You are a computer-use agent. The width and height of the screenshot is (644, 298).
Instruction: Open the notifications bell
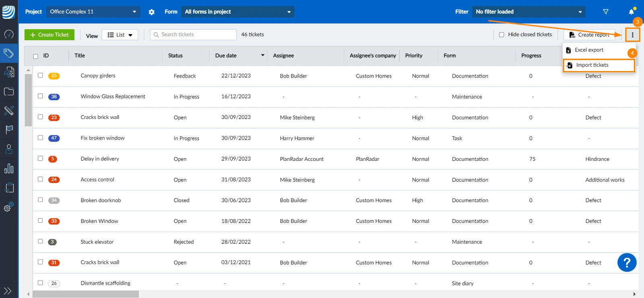pos(632,11)
